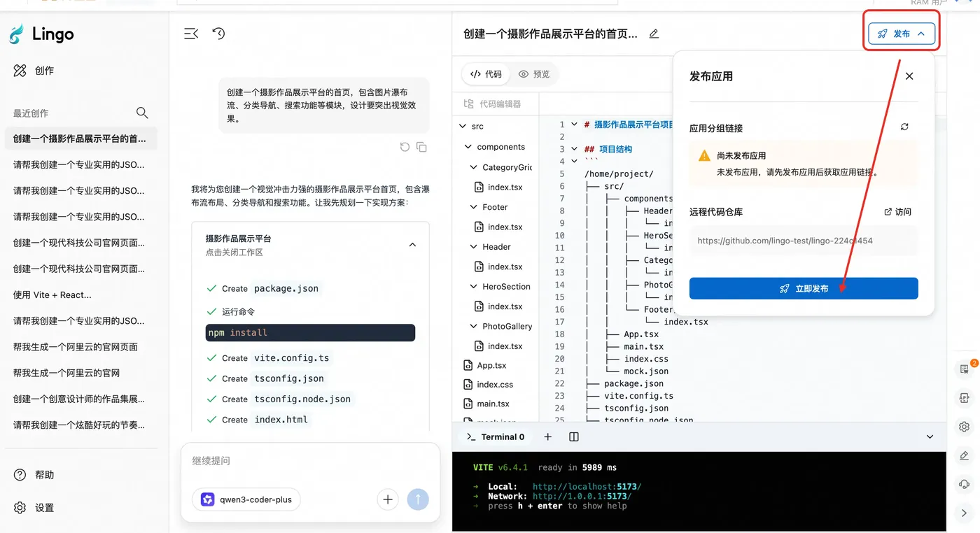This screenshot has height=533, width=980.
Task: Refresh the 应用分组链接 status
Action: [904, 127]
